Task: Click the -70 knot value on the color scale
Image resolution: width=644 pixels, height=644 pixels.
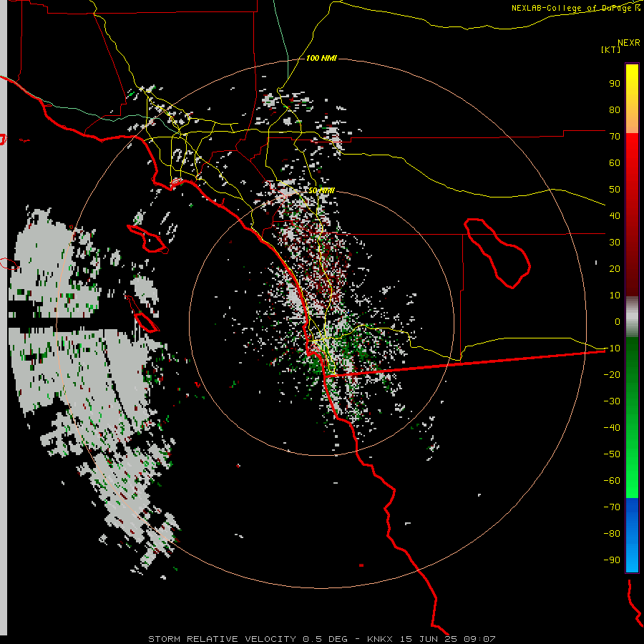Action: 612,507
